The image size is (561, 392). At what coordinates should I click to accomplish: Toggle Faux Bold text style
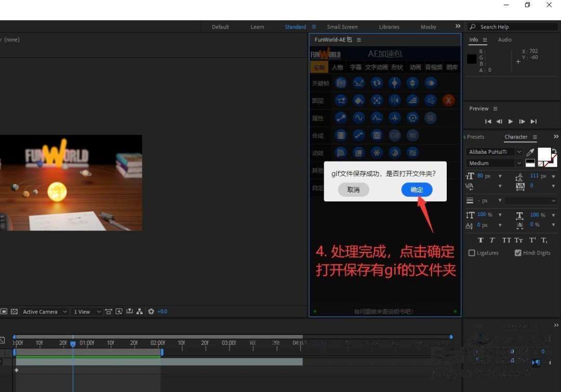(x=480, y=240)
